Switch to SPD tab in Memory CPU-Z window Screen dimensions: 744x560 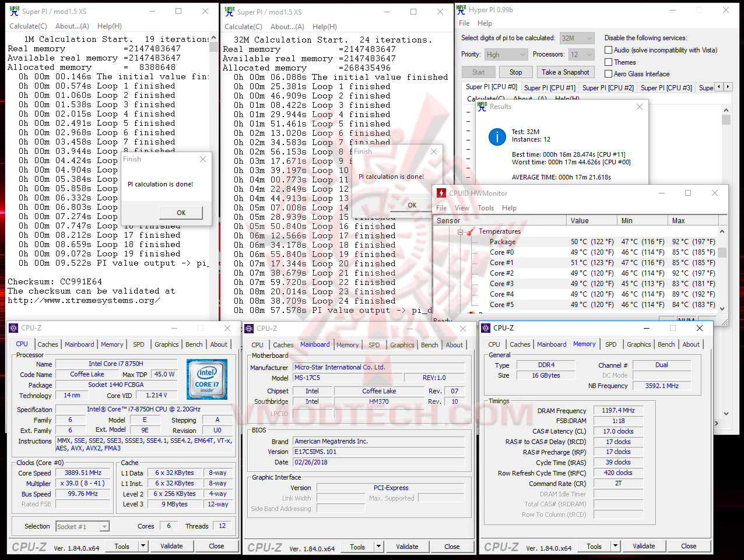pos(610,344)
